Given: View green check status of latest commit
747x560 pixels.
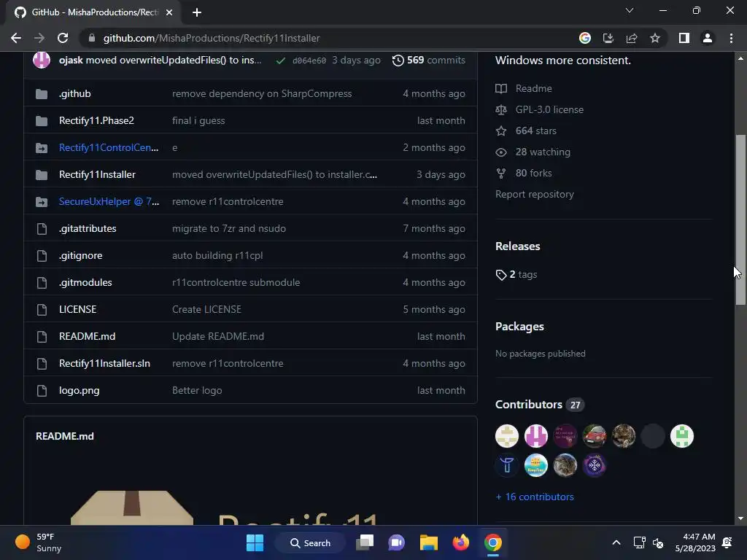Looking at the screenshot, I should pyautogui.click(x=281, y=61).
